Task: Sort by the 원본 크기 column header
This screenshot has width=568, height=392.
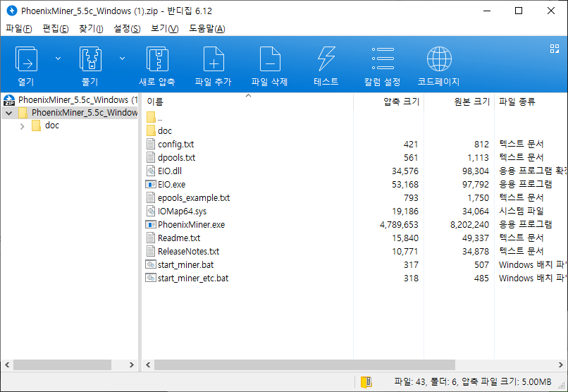Action: [472, 102]
